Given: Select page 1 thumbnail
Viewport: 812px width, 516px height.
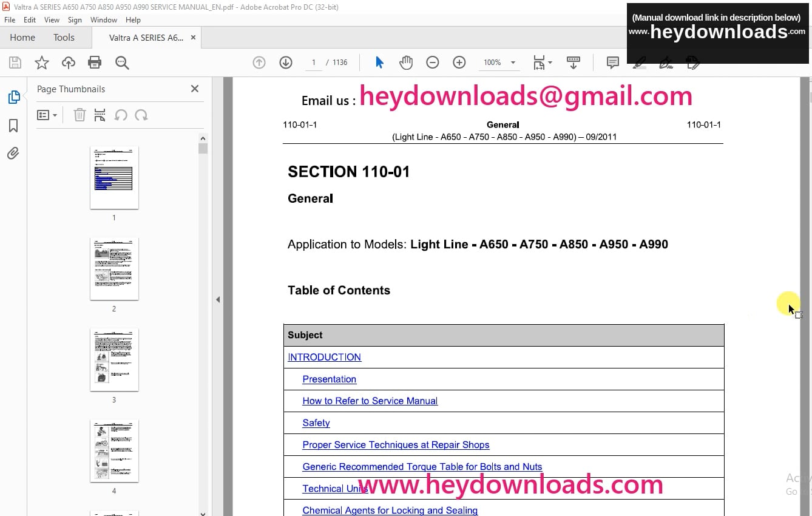Looking at the screenshot, I should pyautogui.click(x=114, y=178).
